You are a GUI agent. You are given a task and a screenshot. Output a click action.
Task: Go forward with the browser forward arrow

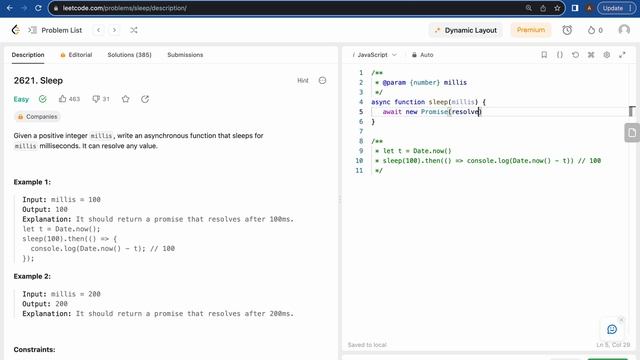24,8
